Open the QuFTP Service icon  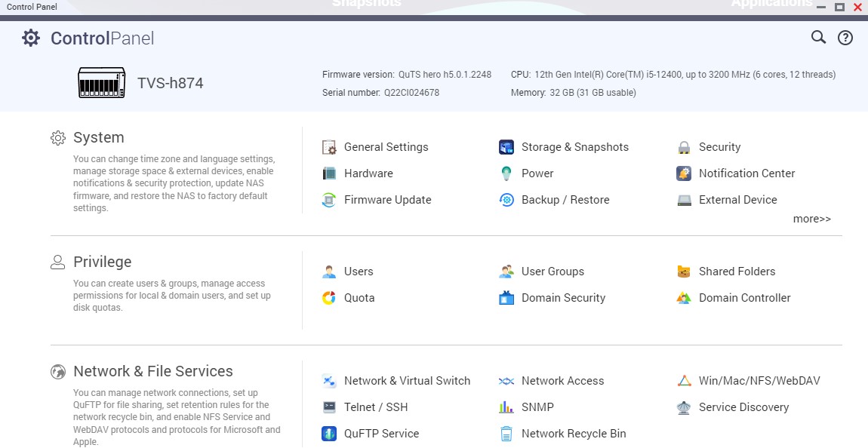(x=329, y=434)
